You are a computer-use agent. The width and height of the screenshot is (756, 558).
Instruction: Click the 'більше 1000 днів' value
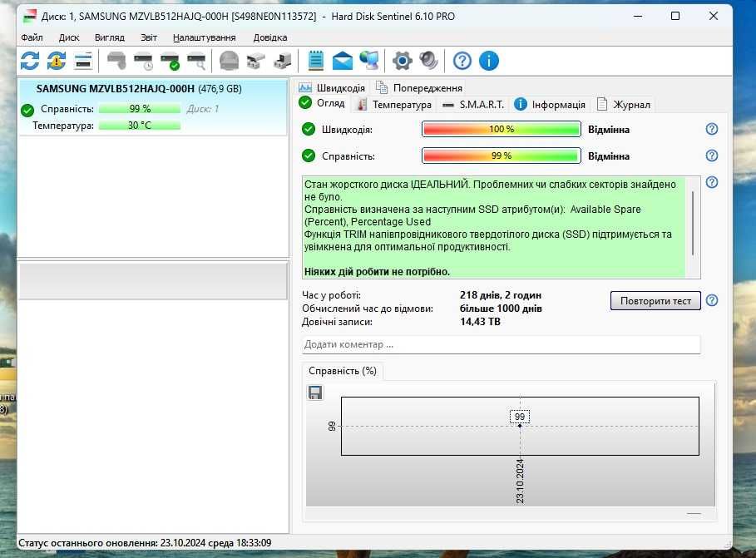501,309
